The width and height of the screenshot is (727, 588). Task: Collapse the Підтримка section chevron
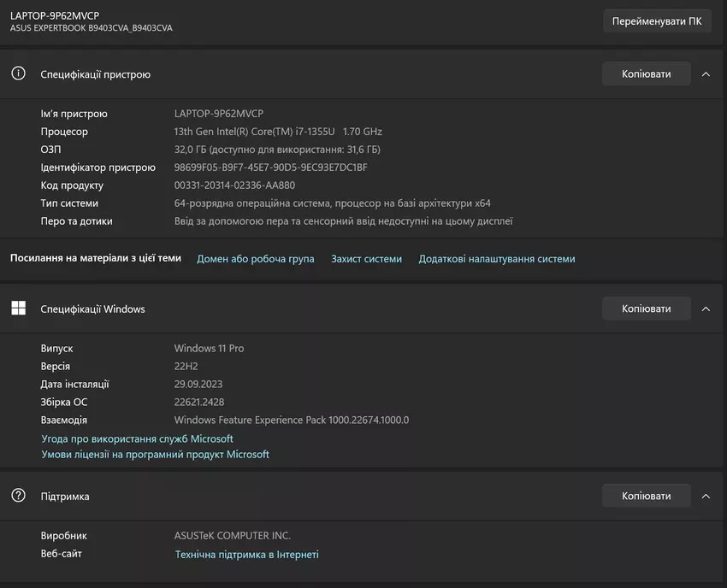click(706, 496)
